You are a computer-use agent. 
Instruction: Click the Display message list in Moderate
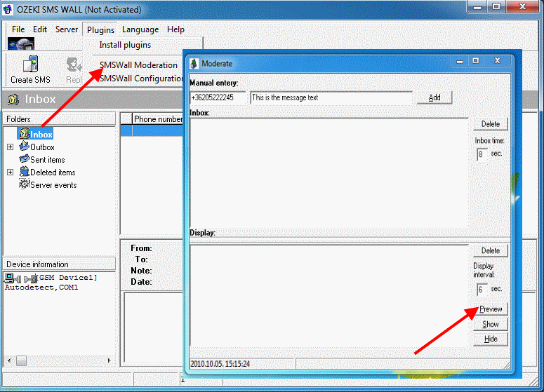click(x=329, y=295)
